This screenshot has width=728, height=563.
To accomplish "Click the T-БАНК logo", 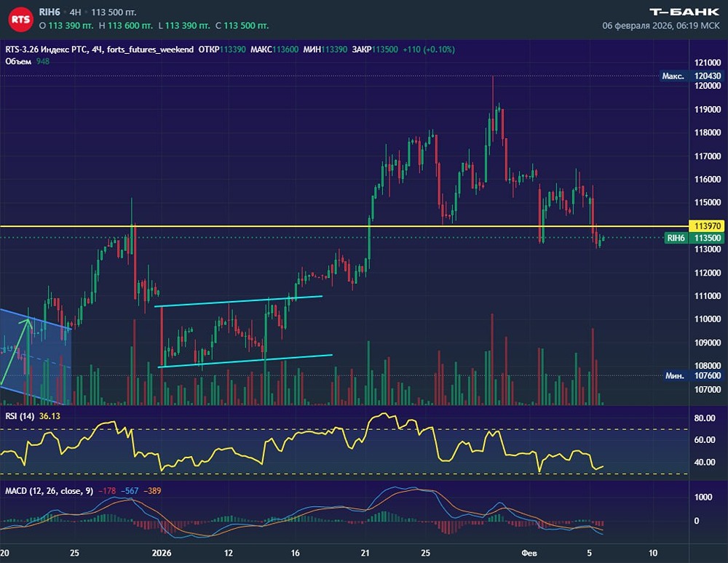I will click(x=684, y=12).
